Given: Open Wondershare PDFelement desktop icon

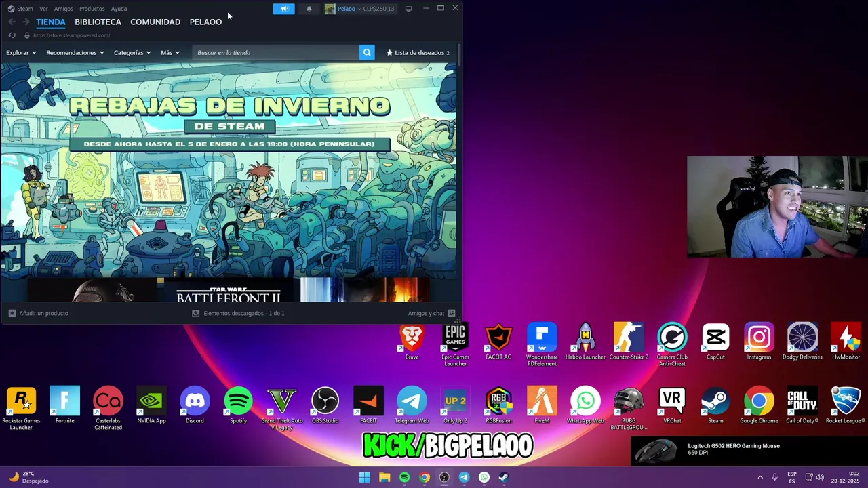Looking at the screenshot, I should pos(542,345).
